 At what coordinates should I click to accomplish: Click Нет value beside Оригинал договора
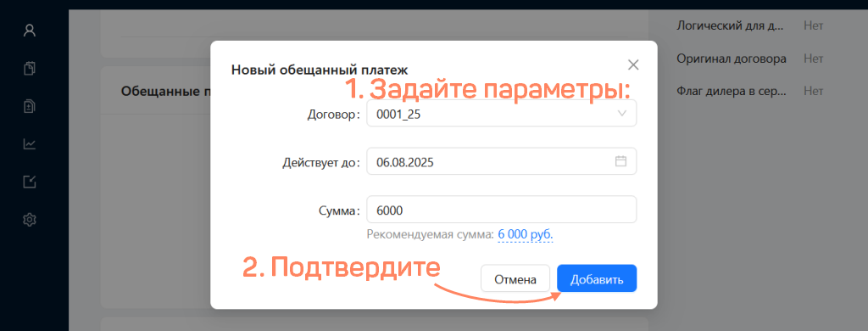(813, 59)
